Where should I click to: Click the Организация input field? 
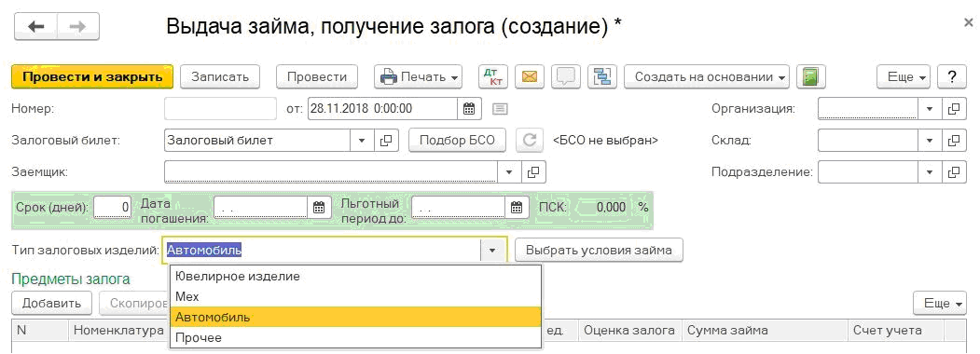click(867, 109)
